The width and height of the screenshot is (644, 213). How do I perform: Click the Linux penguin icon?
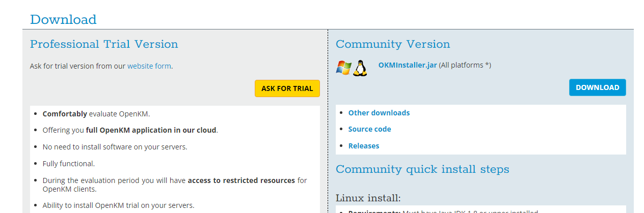coord(360,68)
